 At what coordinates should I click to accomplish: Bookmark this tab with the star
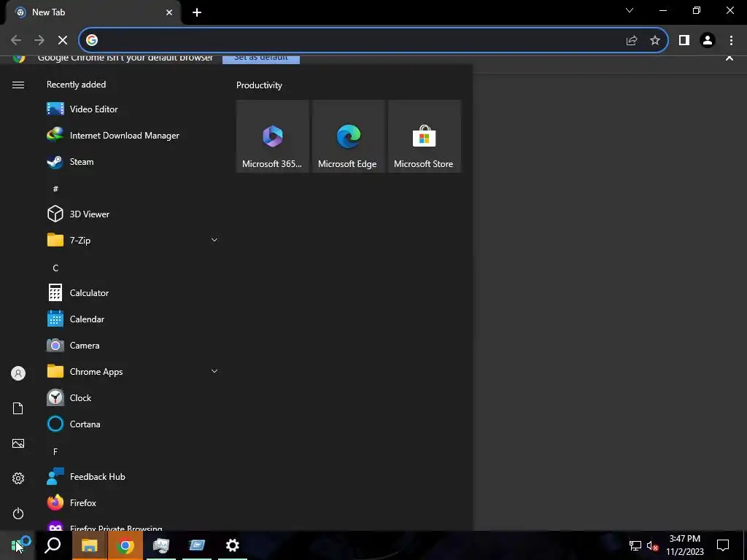pos(655,40)
